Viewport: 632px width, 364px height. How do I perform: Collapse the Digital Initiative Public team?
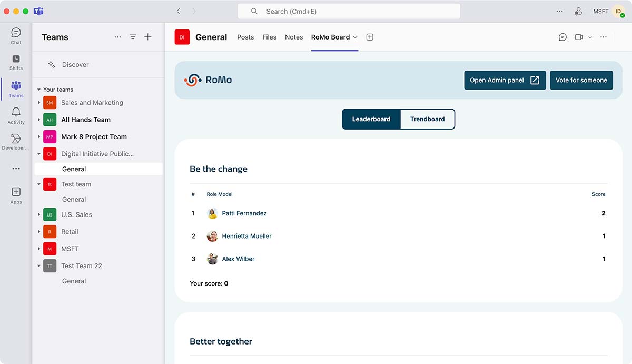click(39, 154)
